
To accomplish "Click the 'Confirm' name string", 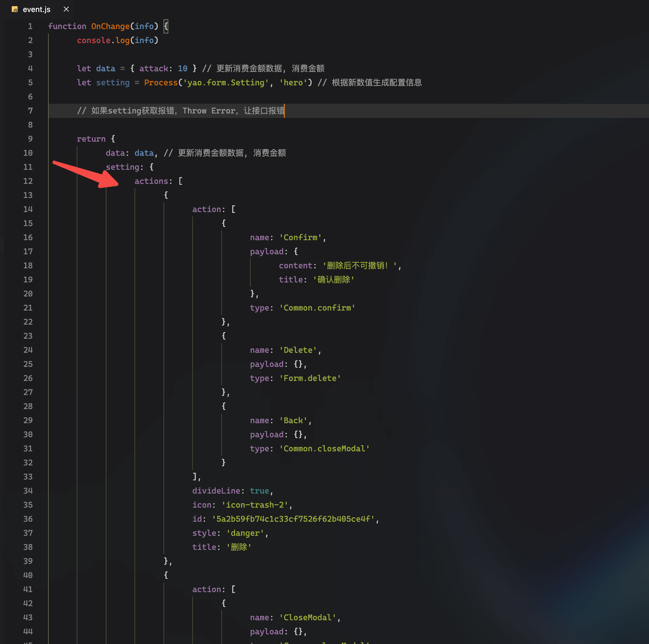I will click(301, 237).
